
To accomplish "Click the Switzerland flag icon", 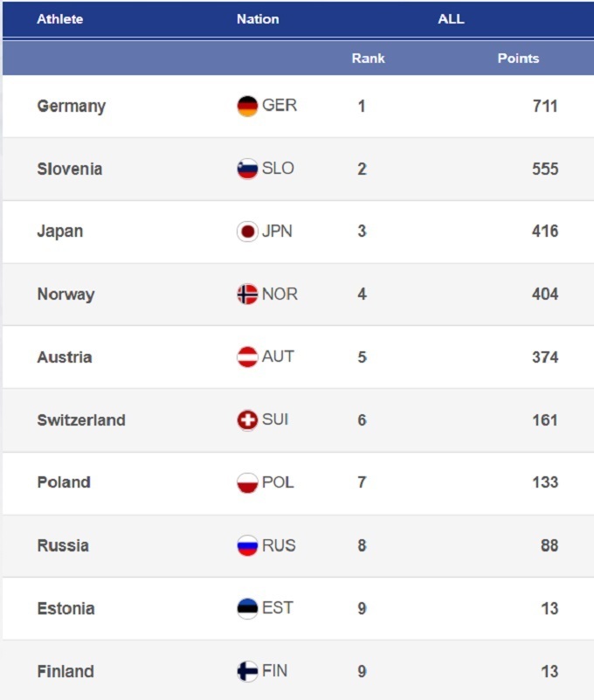I will [247, 420].
